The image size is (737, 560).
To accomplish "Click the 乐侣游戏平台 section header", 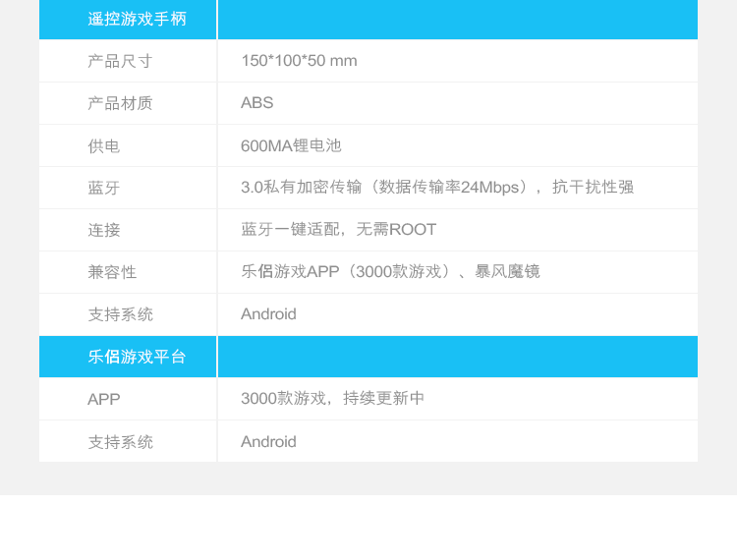I will [x=137, y=357].
